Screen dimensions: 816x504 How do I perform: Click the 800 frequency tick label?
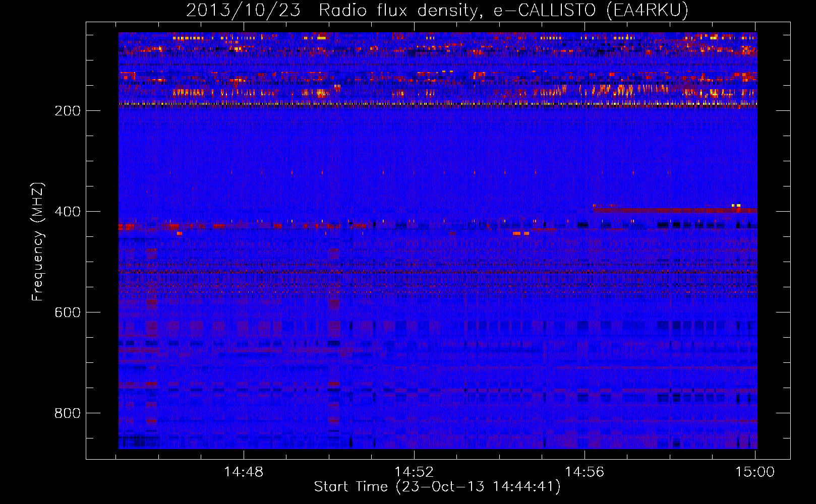click(68, 413)
